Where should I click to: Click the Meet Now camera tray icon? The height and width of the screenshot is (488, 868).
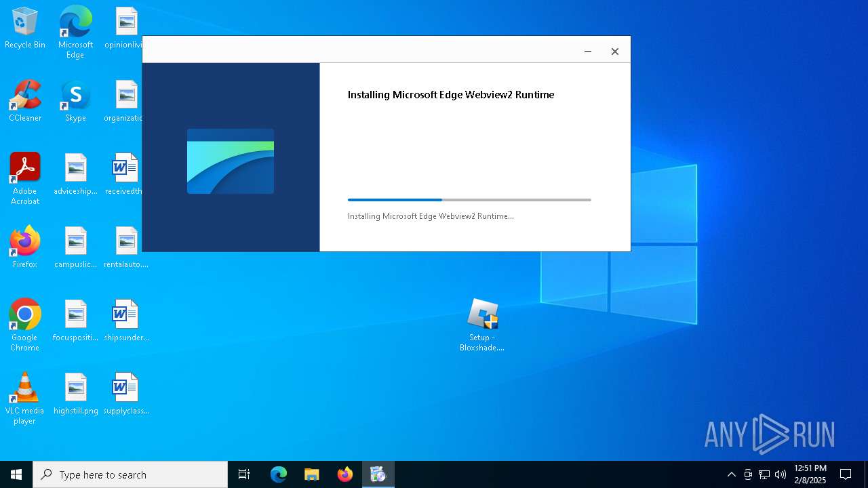(x=748, y=474)
